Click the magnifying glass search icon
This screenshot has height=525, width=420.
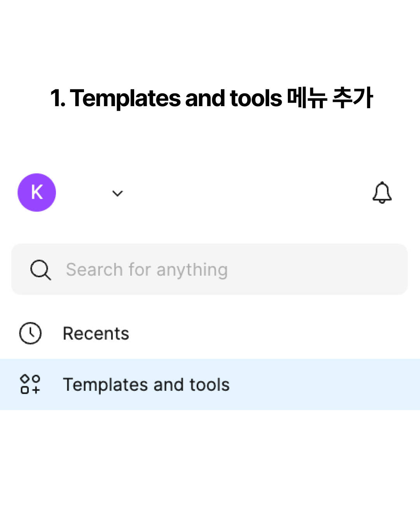(x=40, y=270)
